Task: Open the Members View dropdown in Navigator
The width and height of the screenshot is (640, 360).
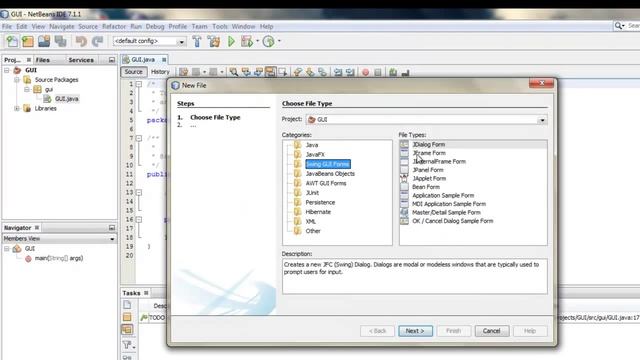Action: (x=112, y=239)
